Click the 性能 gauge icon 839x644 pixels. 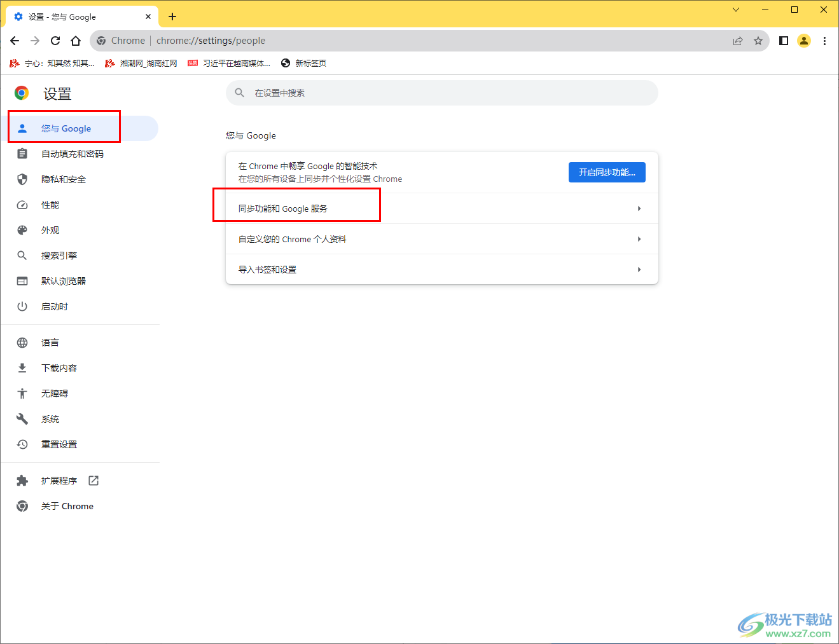(22, 205)
